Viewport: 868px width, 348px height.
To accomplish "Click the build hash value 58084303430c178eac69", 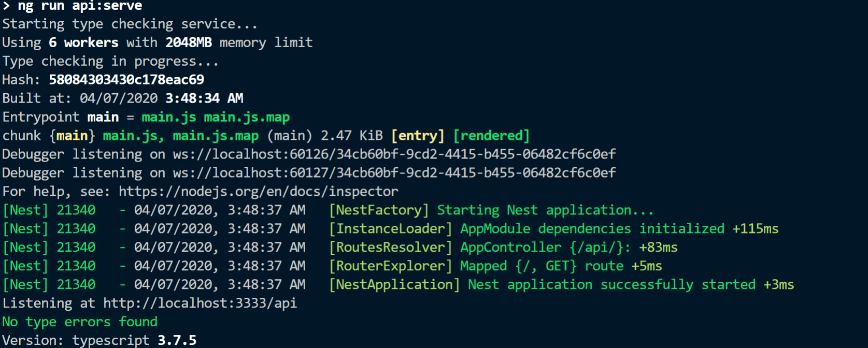I will [x=126, y=80].
